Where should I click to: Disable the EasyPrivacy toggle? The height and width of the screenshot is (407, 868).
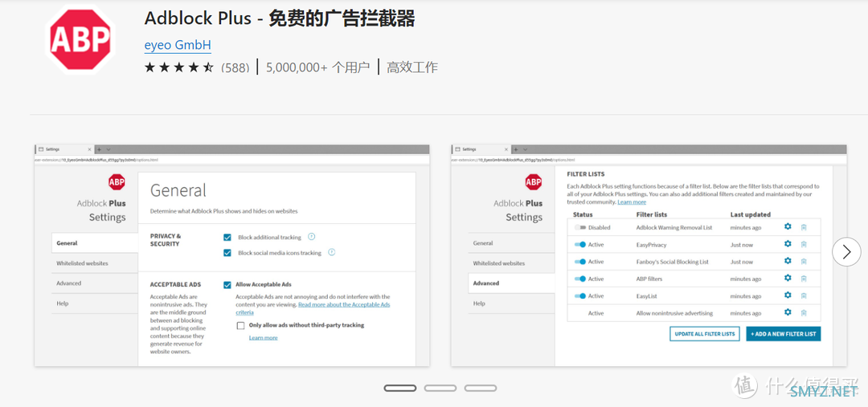point(579,244)
